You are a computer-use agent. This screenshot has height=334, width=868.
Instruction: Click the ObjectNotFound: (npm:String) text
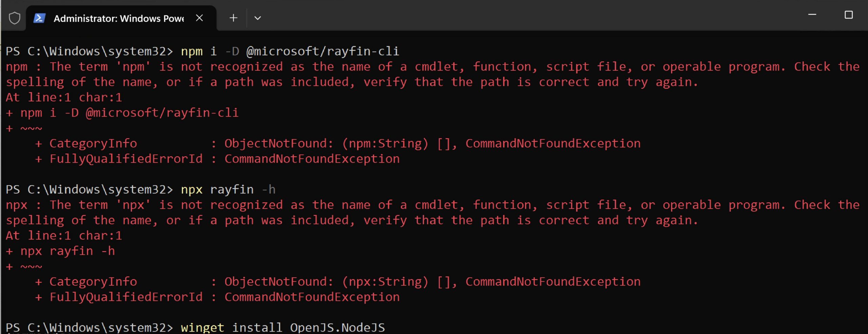click(327, 143)
